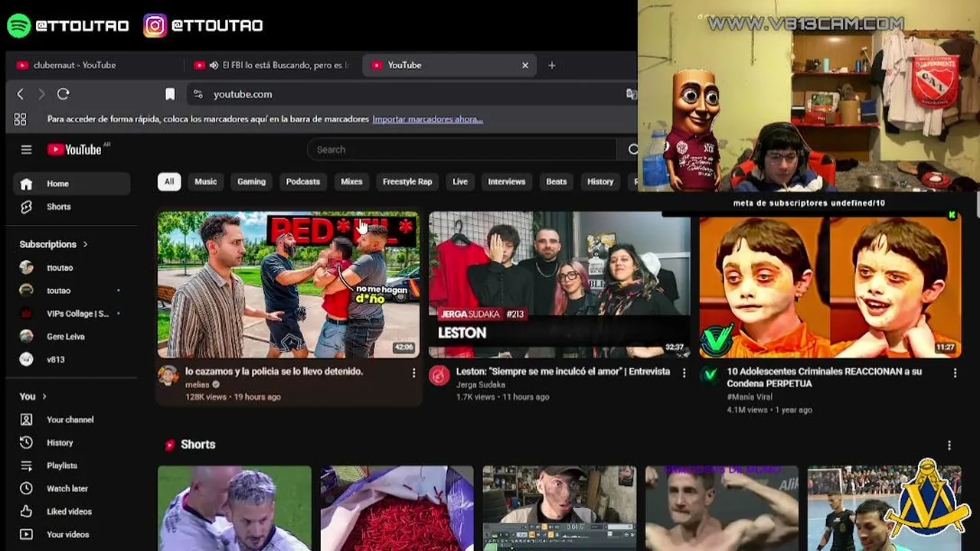
Task: Open the Short showing red chili peppers
Action: [x=397, y=508]
